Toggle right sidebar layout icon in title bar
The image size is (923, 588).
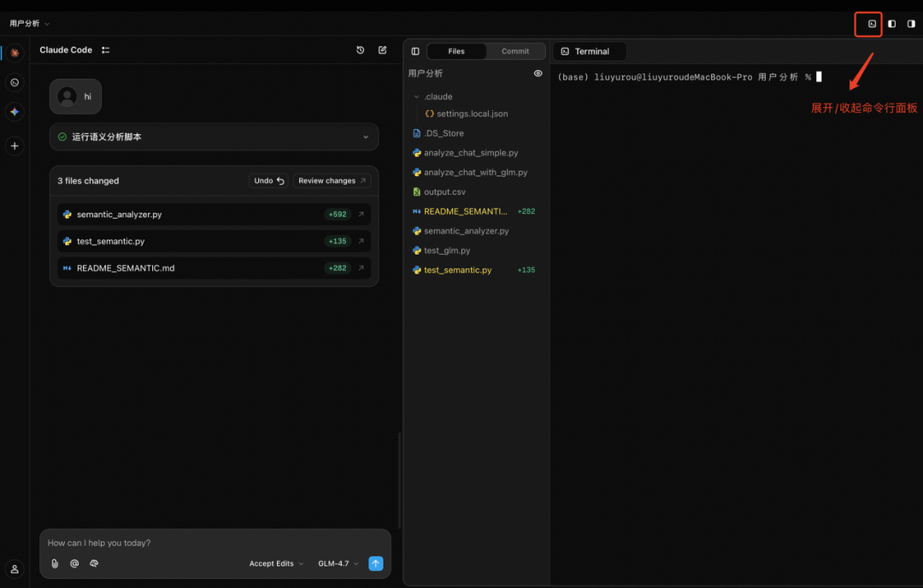point(911,24)
